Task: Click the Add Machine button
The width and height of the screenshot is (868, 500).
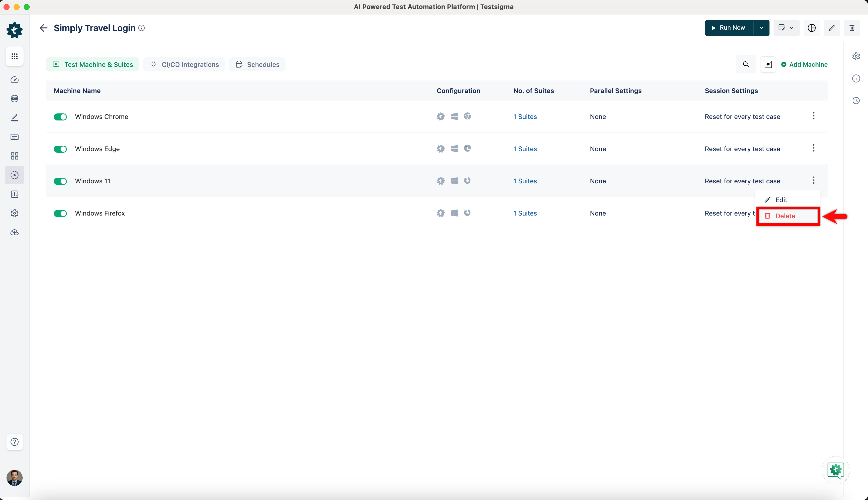Action: pos(804,65)
